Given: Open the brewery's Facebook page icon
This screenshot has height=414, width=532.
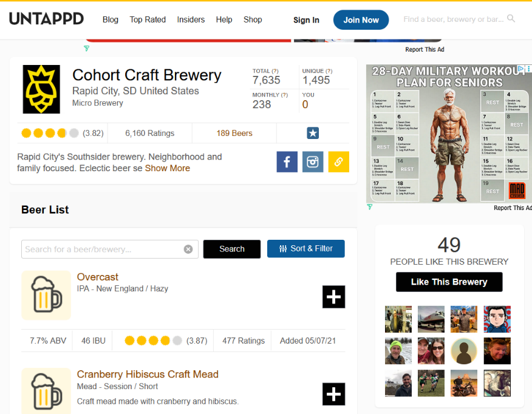Looking at the screenshot, I should tap(287, 162).
